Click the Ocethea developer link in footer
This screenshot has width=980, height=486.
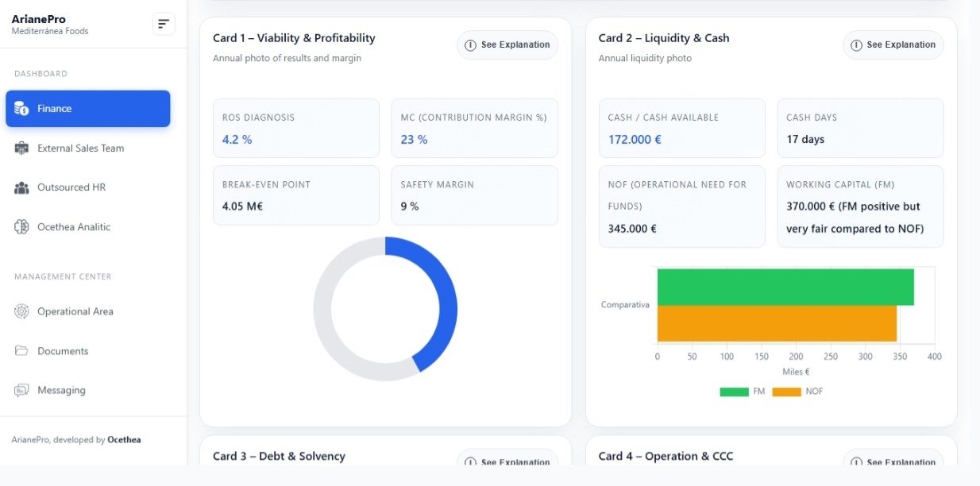124,440
